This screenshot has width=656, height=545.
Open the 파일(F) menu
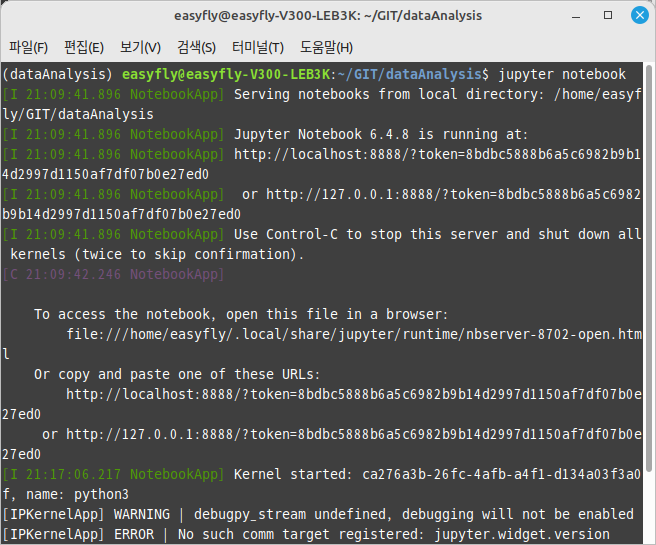click(28, 47)
